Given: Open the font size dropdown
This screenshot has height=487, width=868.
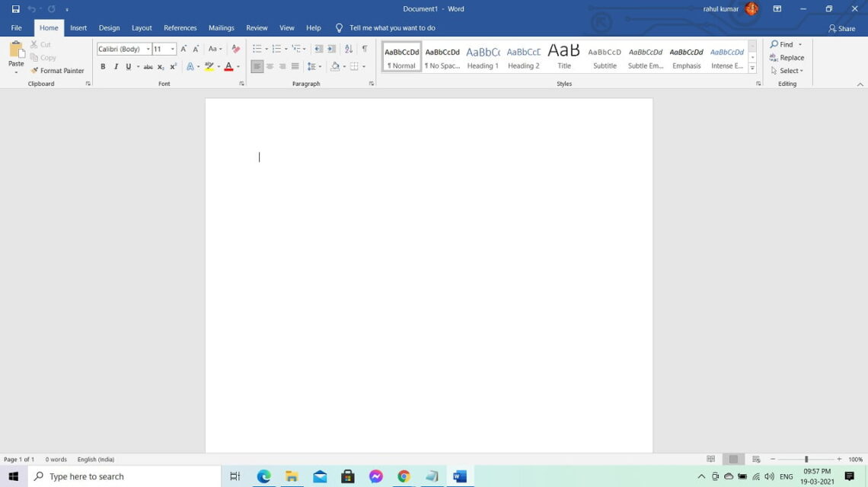Looking at the screenshot, I should [173, 49].
